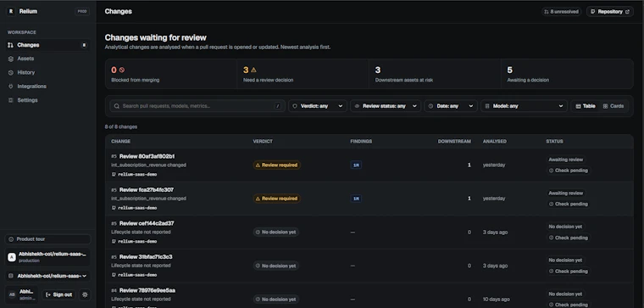Toggle the theme sun icon
644x308 pixels.
point(85,294)
